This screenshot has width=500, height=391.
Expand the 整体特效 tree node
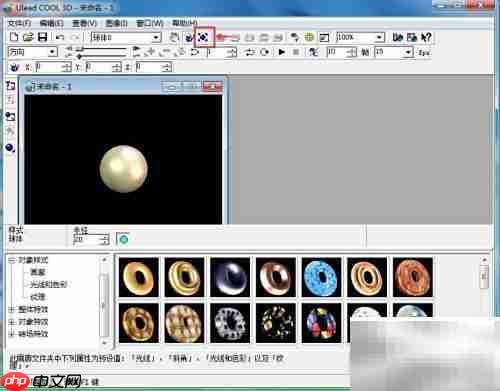point(12,309)
